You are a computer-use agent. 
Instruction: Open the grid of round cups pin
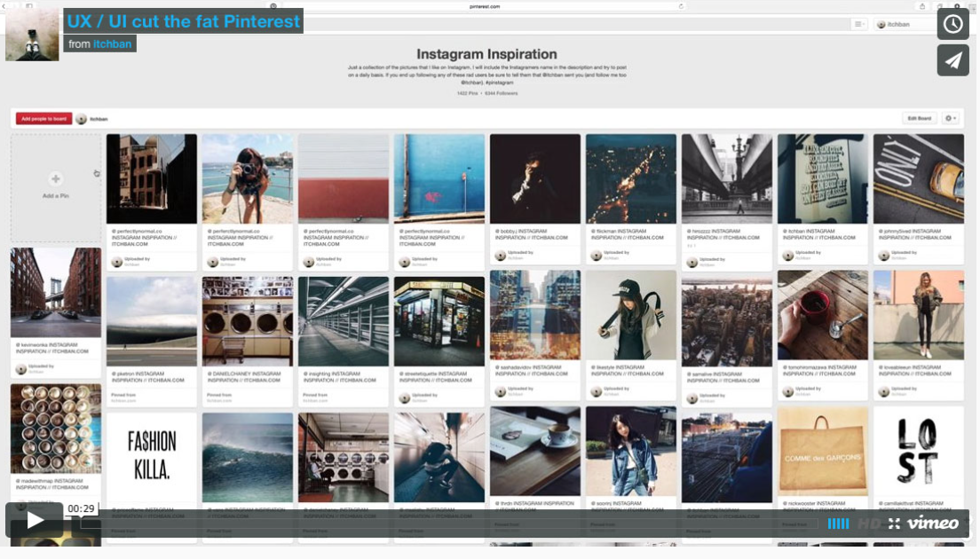pos(56,429)
